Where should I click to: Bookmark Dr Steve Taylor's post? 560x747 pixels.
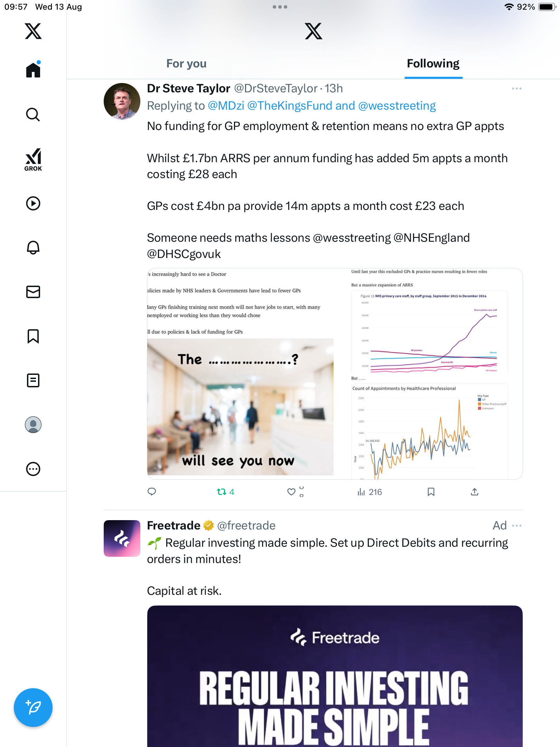click(431, 492)
